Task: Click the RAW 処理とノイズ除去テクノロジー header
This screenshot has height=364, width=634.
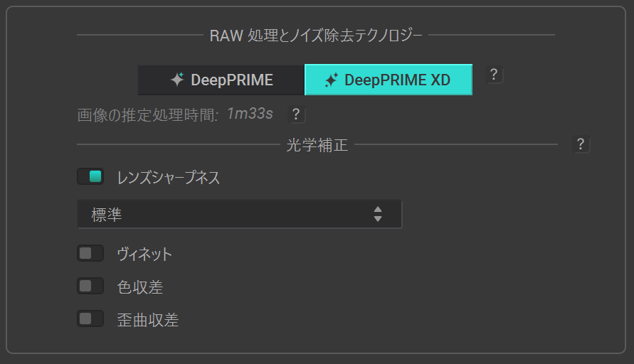Action: coord(316,36)
